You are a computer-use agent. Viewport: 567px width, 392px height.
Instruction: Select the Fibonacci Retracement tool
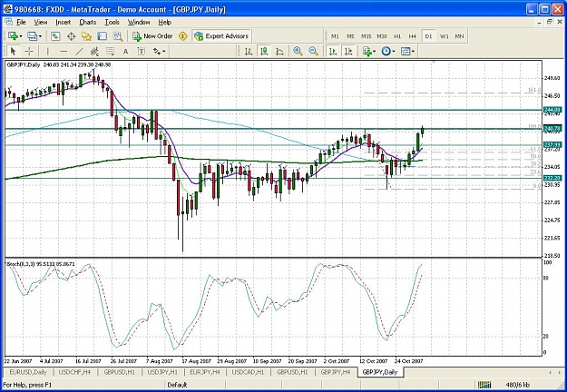[110, 52]
